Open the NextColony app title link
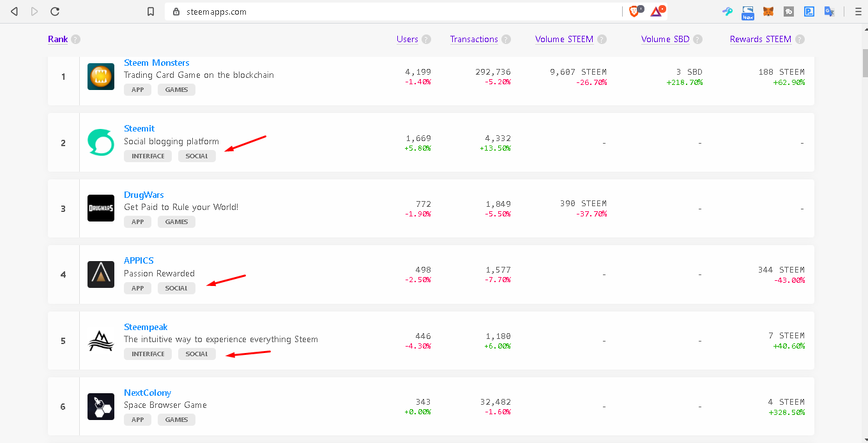This screenshot has width=868, height=443. tap(148, 393)
